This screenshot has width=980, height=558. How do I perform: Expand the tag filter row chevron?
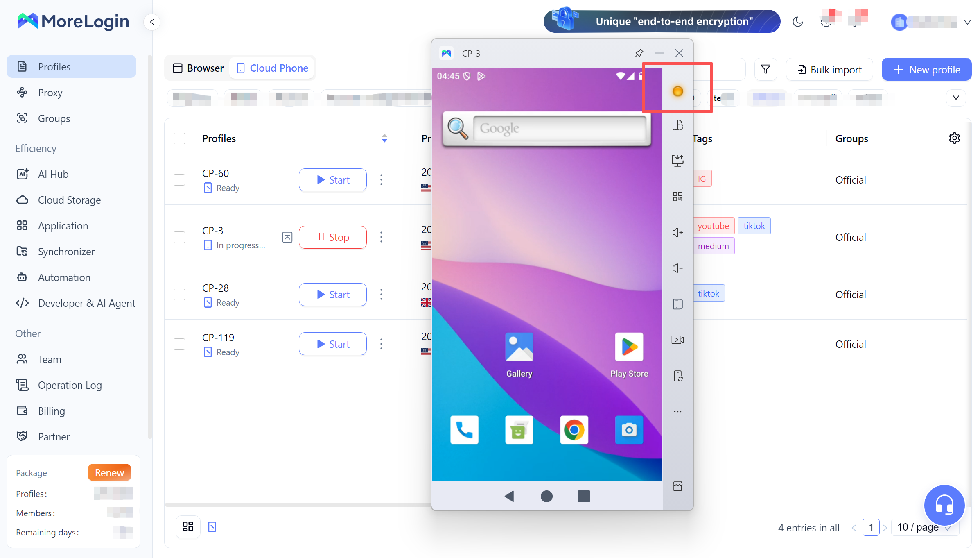coord(956,98)
